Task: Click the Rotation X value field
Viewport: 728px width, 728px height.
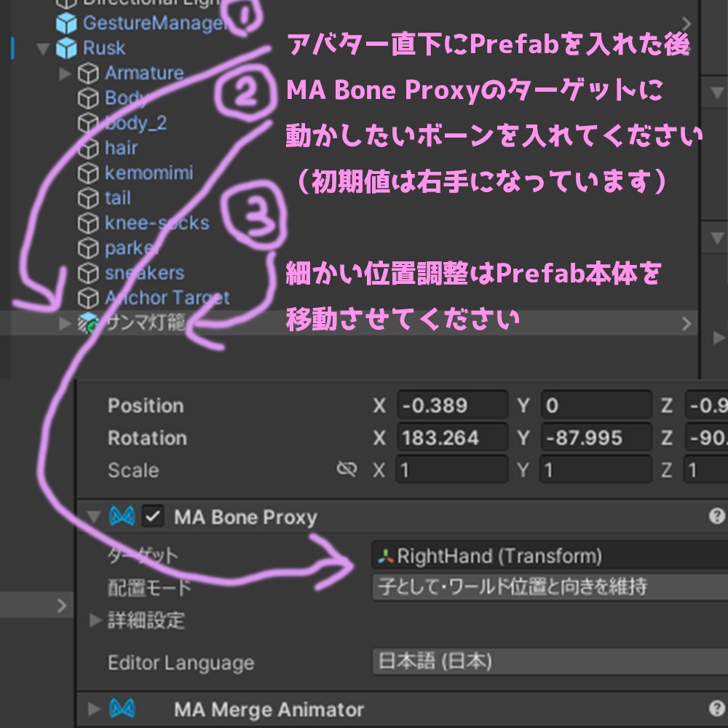Action: coord(451,438)
